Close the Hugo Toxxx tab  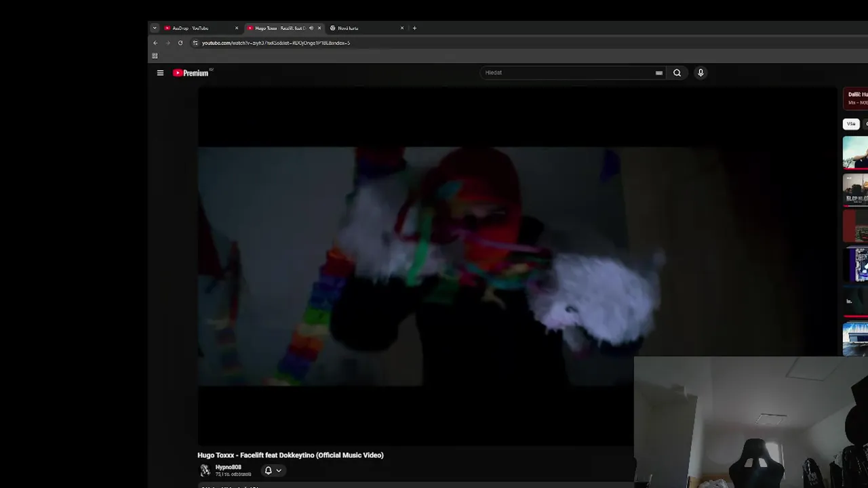pos(319,28)
